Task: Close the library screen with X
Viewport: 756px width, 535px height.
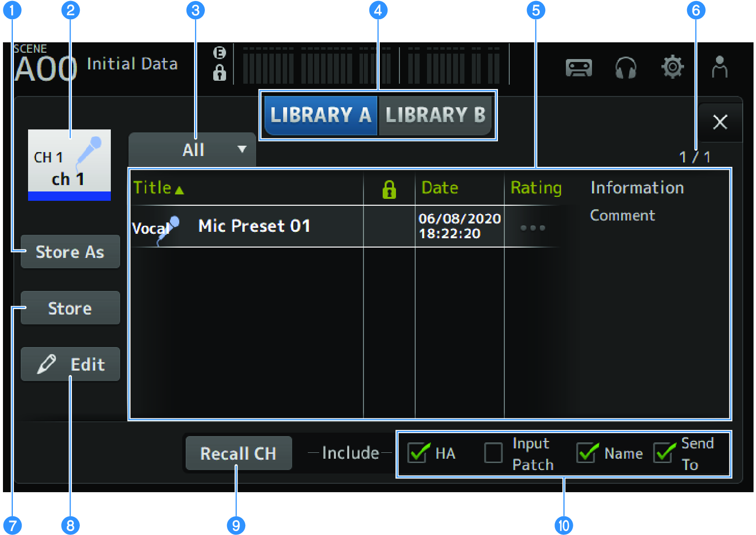Action: coord(720,122)
